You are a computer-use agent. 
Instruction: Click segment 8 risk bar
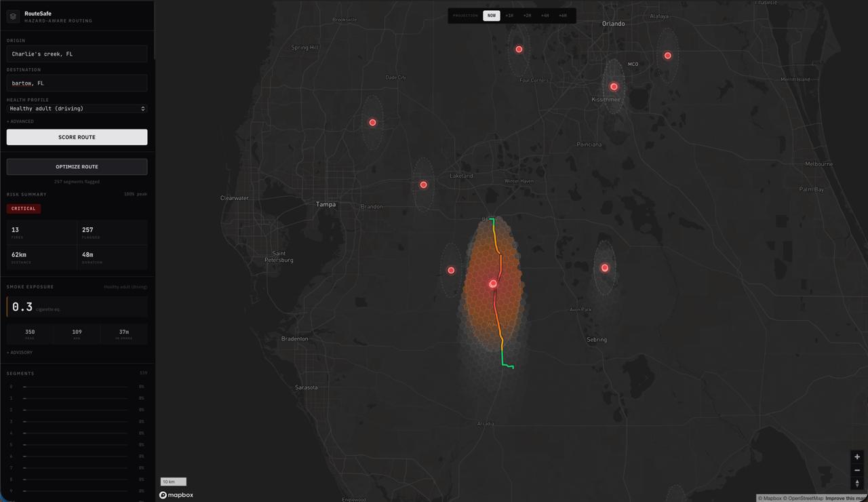pos(75,480)
